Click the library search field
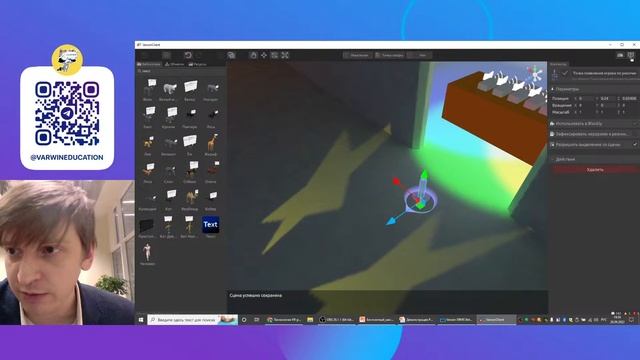This screenshot has width=640, height=360. click(x=181, y=71)
